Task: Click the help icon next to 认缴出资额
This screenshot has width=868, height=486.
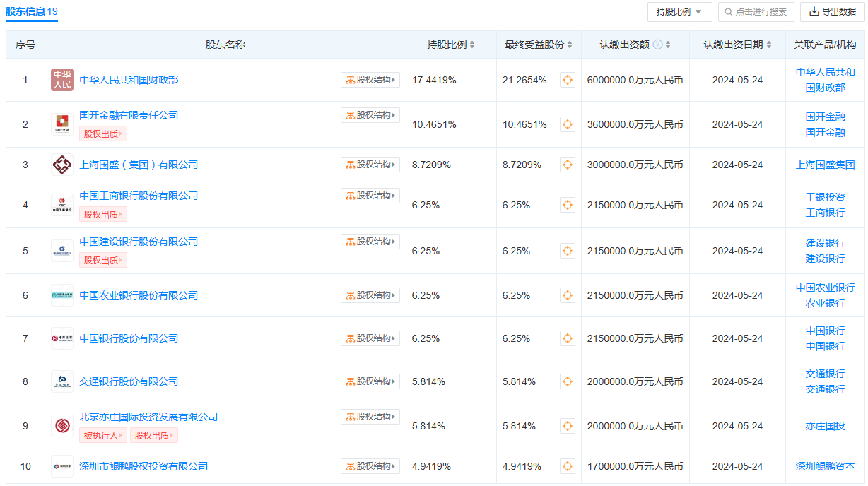Action: 657,45
